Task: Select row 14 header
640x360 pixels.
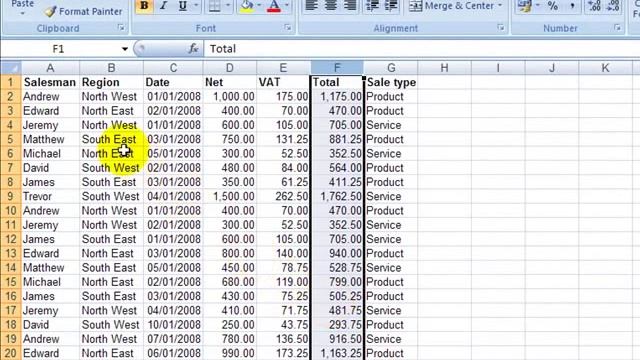Action: pos(11,268)
